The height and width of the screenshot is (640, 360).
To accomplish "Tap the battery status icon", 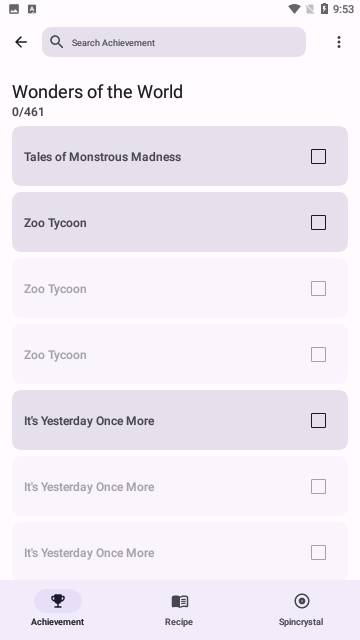I will [324, 9].
